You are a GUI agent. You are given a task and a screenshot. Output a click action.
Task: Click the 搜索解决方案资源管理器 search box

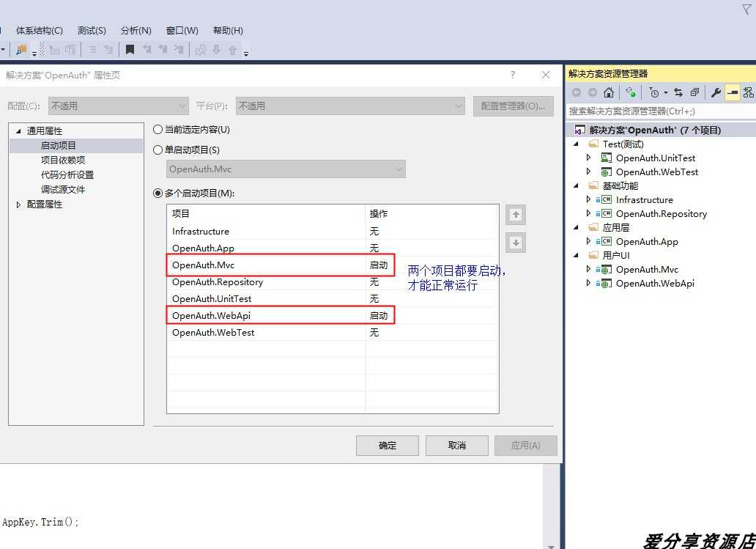pos(661,111)
